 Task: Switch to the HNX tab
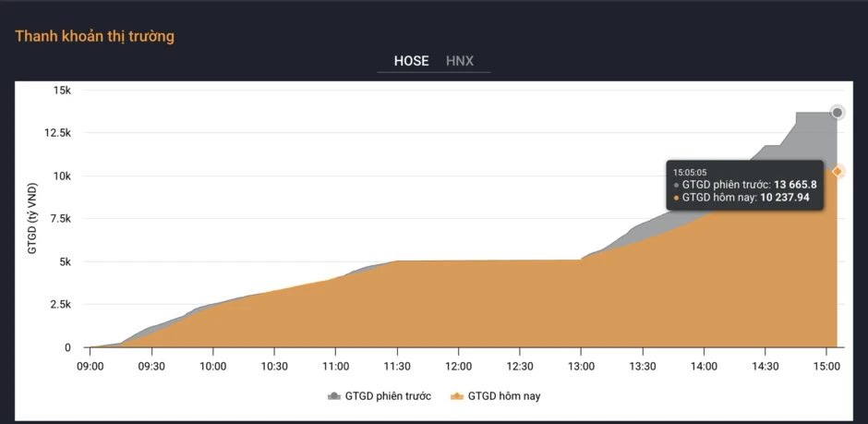pyautogui.click(x=460, y=61)
